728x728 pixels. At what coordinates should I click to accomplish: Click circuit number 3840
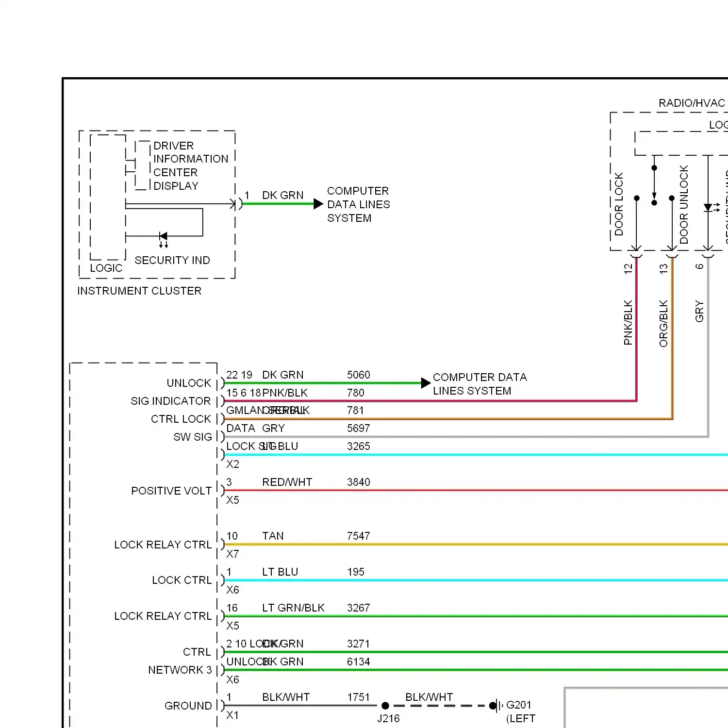point(359,482)
